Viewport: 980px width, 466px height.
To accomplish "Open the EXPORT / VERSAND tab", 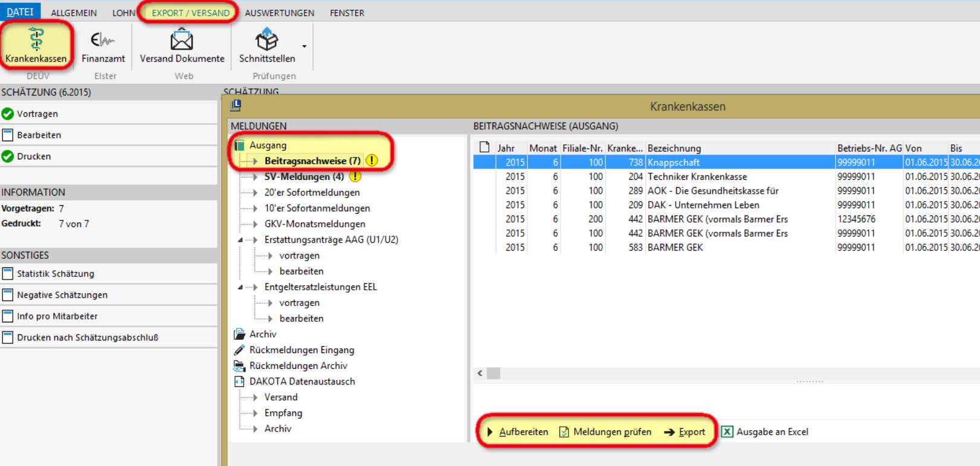I will click(190, 13).
